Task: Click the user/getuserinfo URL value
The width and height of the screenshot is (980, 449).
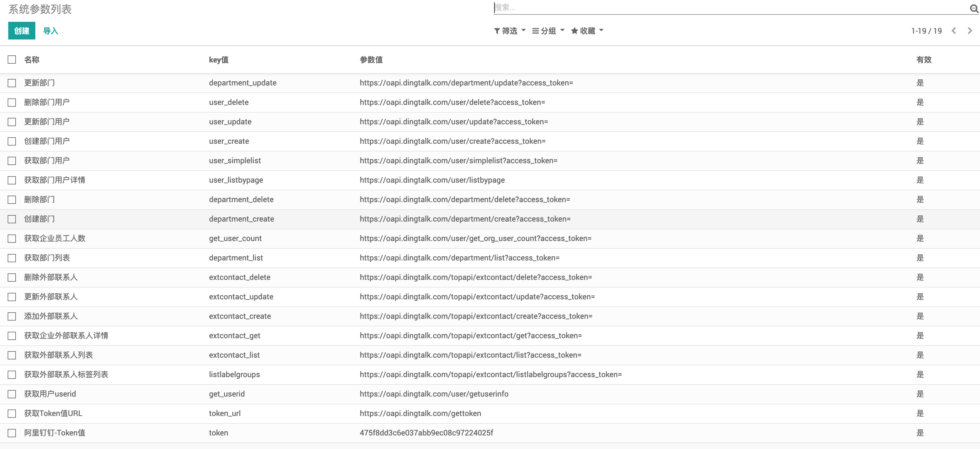Action: (434, 394)
